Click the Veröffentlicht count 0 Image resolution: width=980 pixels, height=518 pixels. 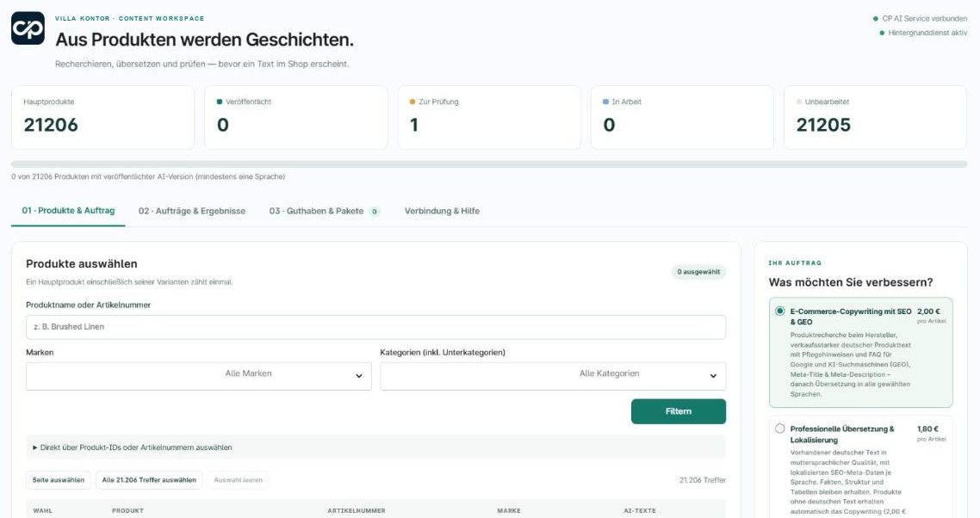[x=223, y=125]
